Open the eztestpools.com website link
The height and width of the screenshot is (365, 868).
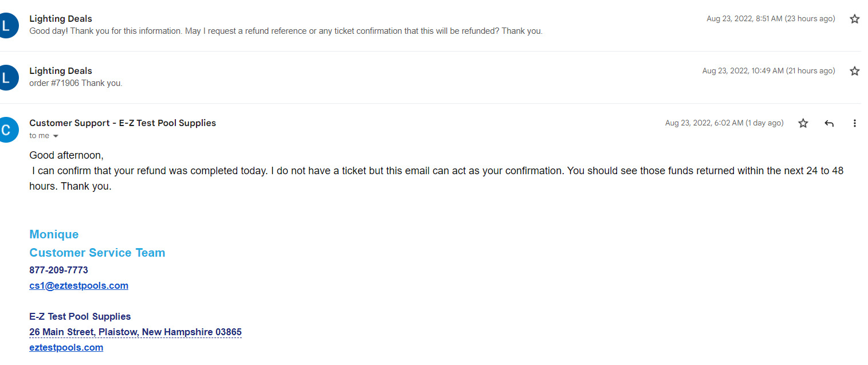tap(66, 347)
